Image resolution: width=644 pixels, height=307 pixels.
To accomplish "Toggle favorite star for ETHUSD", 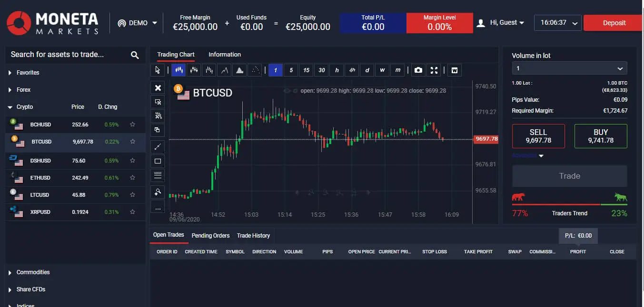I will (133, 178).
